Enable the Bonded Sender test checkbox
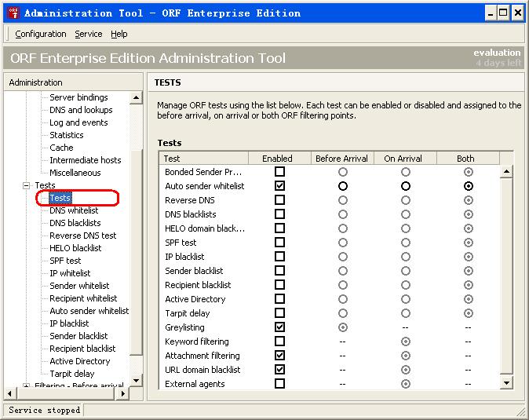 (279, 172)
